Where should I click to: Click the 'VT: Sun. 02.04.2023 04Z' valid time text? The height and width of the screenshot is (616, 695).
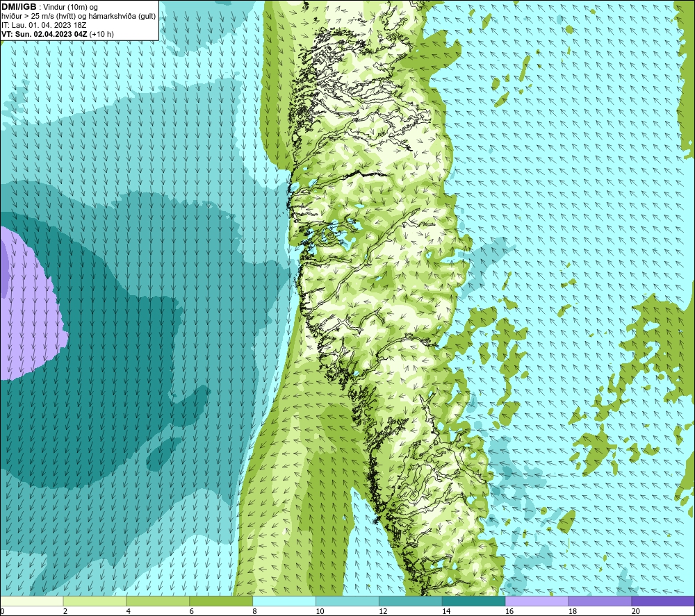(44, 34)
